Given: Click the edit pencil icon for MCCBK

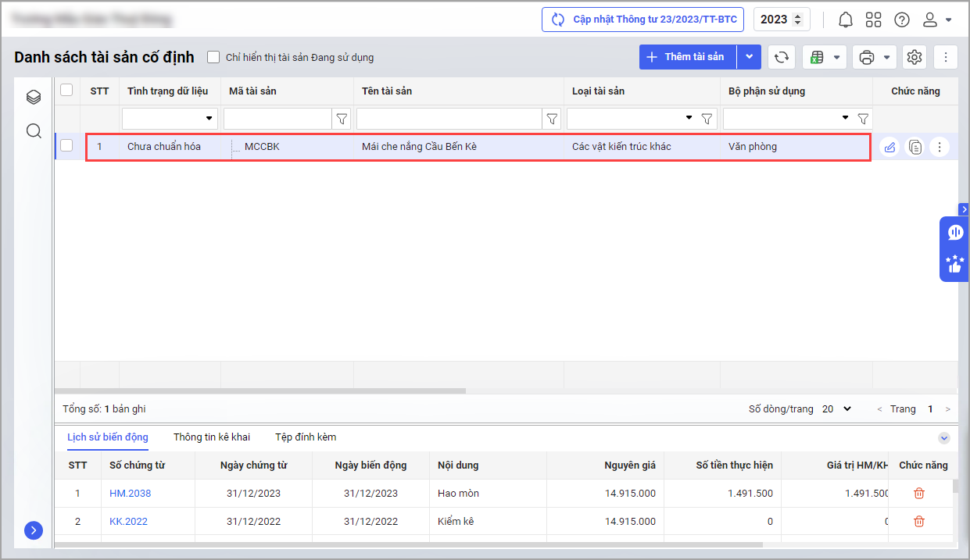Looking at the screenshot, I should point(889,147).
